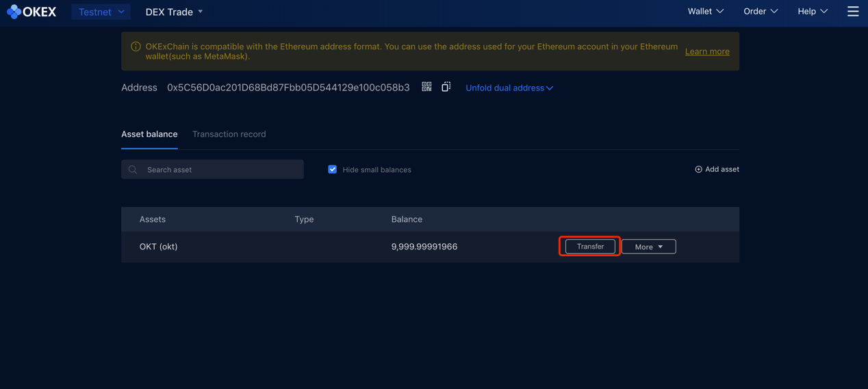The image size is (868, 389).
Task: Open the Testnet network dropdown
Action: pyautogui.click(x=101, y=12)
